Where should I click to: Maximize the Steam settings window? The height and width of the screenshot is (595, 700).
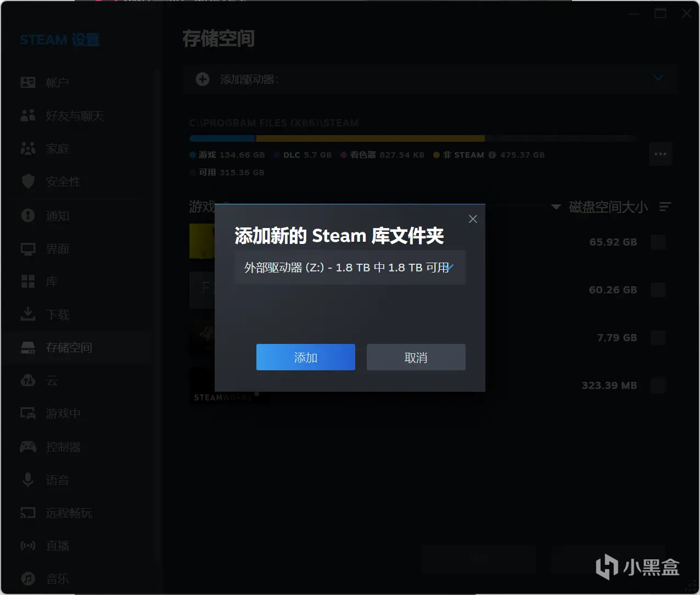660,13
